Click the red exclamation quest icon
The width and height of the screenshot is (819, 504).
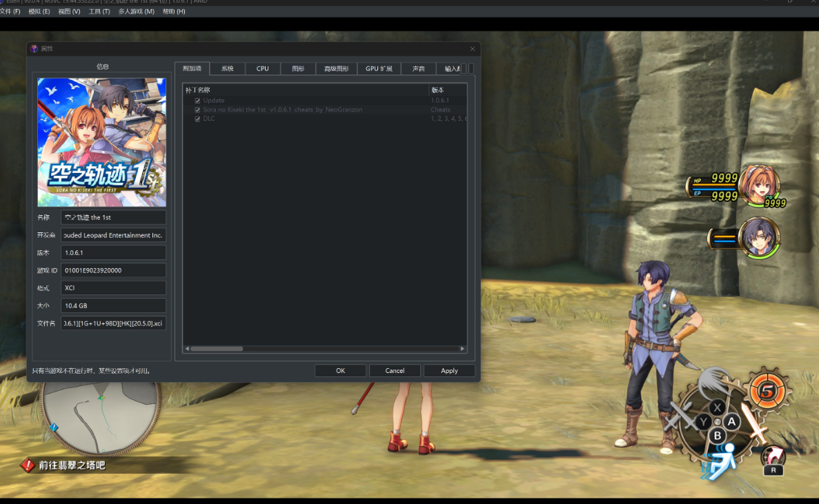click(x=28, y=465)
